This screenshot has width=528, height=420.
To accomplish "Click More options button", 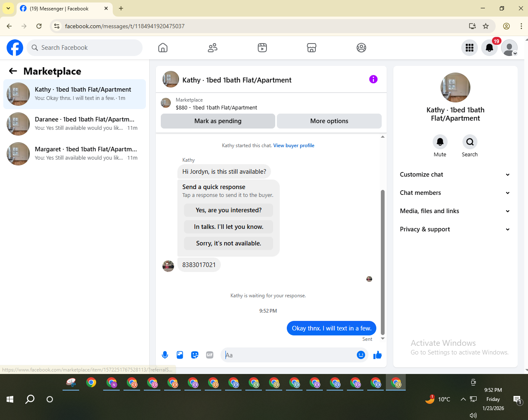I will tap(329, 121).
